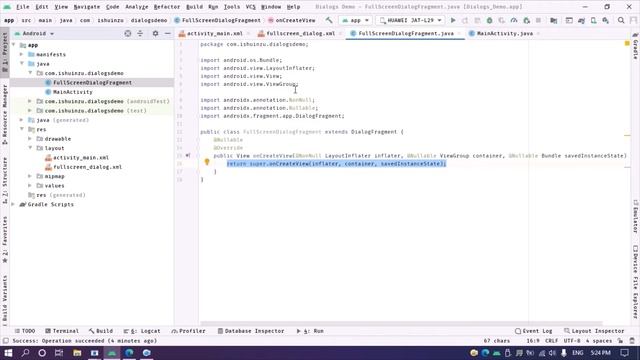Screen dimensions: 640x360
Task: Open the File menu
Action: pos(22,7)
